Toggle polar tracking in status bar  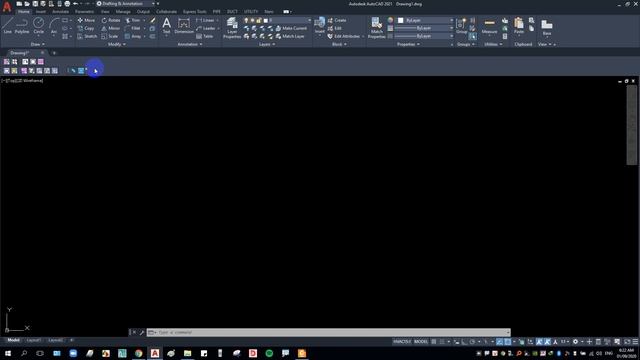[472, 342]
